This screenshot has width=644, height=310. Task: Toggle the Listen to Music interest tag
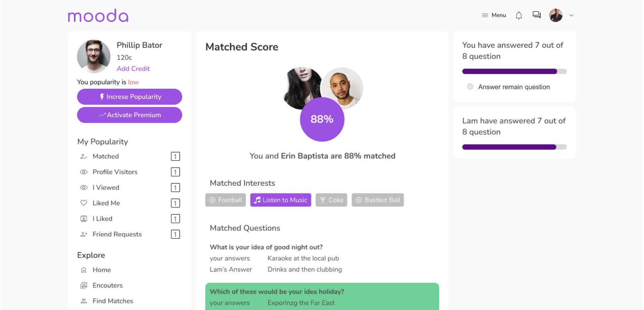281,200
